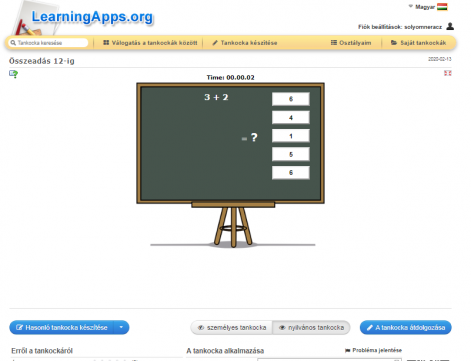Select nyilvános tankocka visibility option
Screen dimensions: 471x361
point(311,328)
